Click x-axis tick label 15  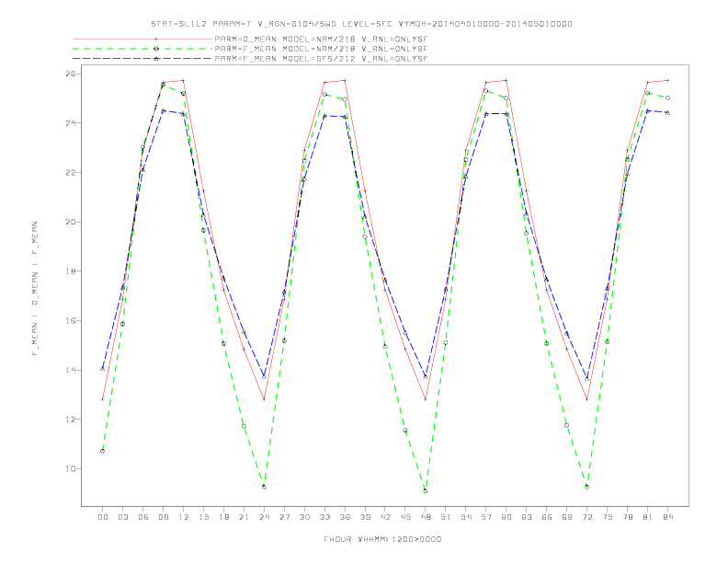click(203, 517)
